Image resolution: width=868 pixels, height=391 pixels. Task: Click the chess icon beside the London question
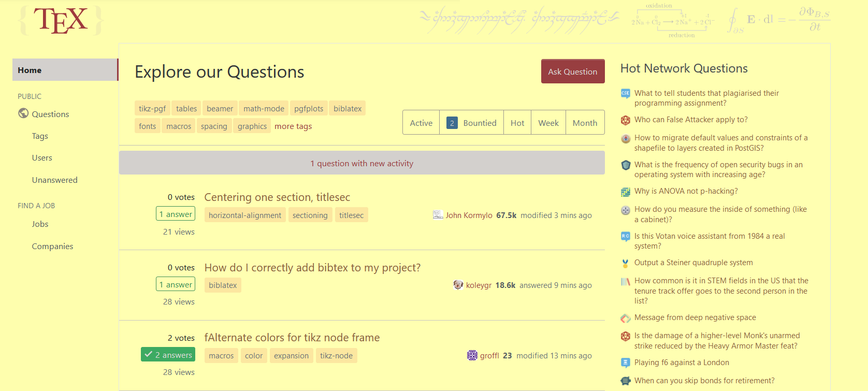pyautogui.click(x=625, y=363)
